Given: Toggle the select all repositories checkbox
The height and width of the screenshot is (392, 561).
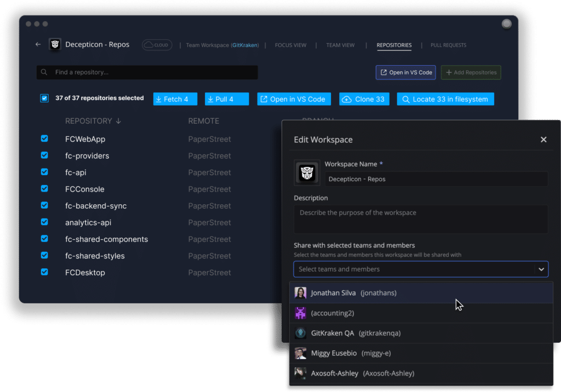Looking at the screenshot, I should click(x=44, y=99).
